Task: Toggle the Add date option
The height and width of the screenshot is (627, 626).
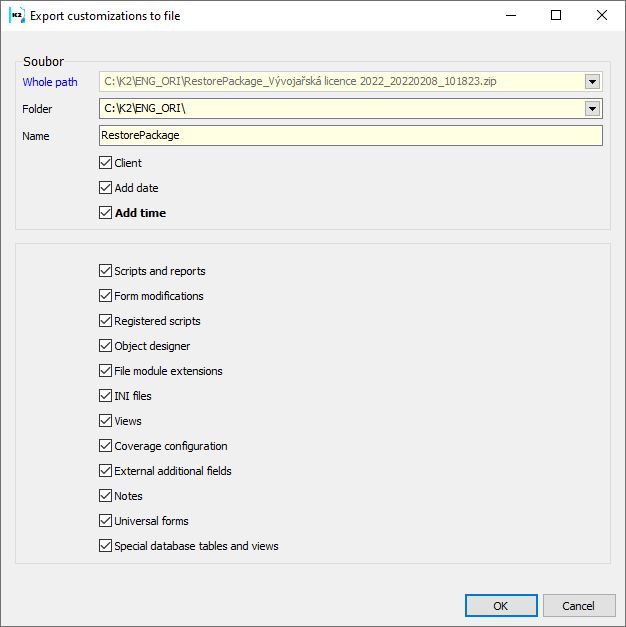Action: point(106,188)
